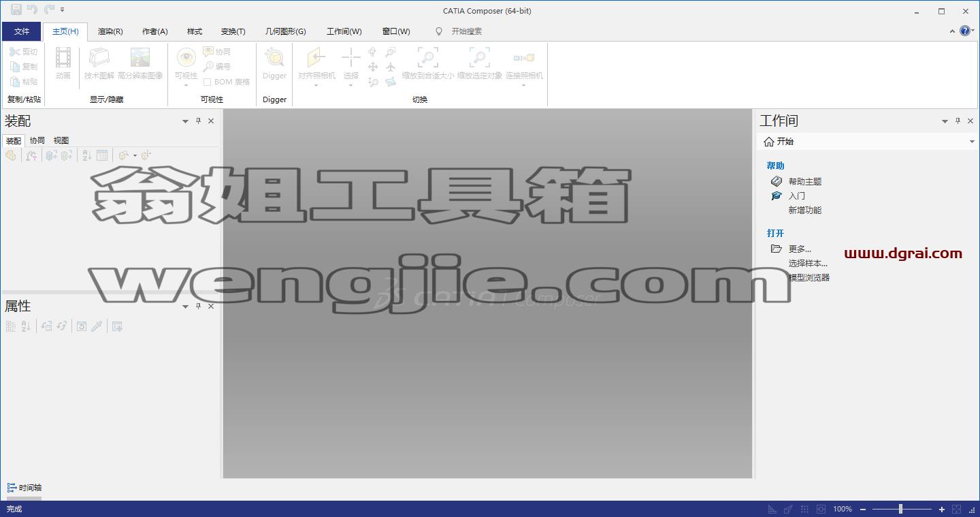The height and width of the screenshot is (517, 980).
Task: Toggle the BOM 表格 checkbox
Action: (x=208, y=82)
